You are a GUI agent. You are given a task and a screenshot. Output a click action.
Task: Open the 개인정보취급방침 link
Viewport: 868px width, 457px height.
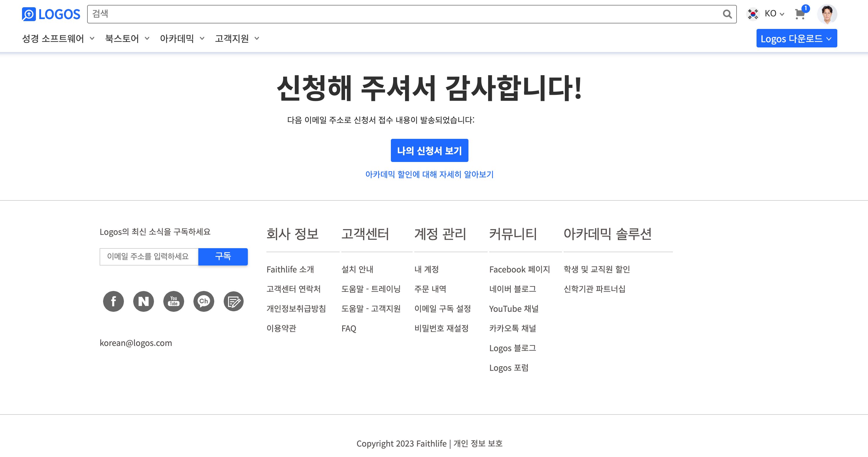(296, 309)
